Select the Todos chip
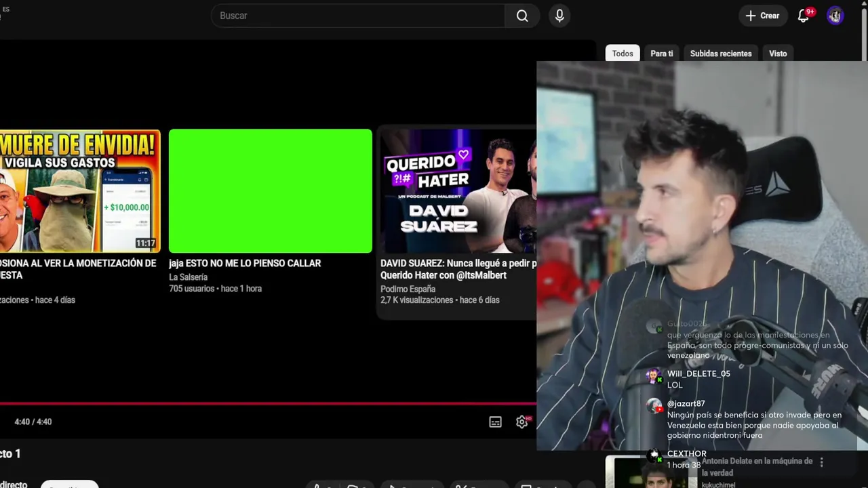 pos(623,54)
